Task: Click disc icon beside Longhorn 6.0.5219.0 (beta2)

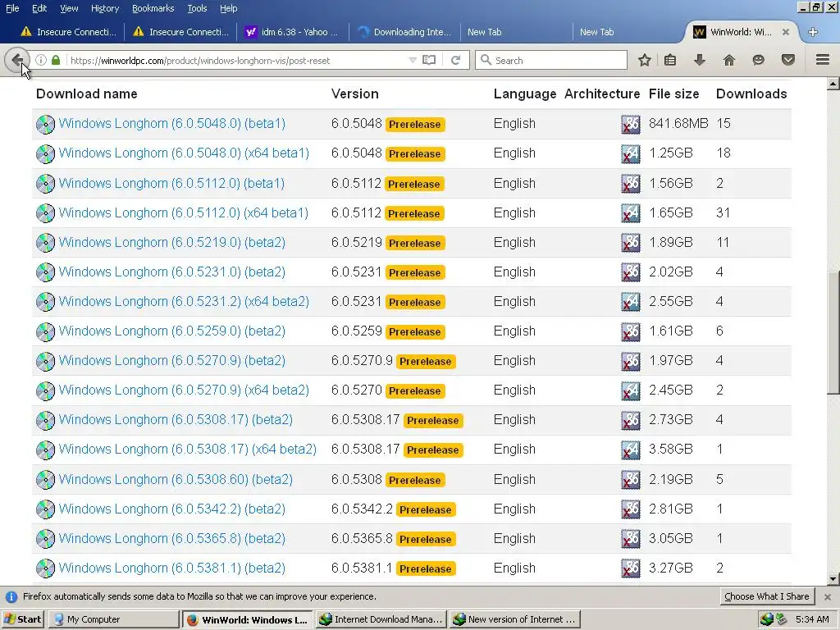Action: click(x=46, y=243)
